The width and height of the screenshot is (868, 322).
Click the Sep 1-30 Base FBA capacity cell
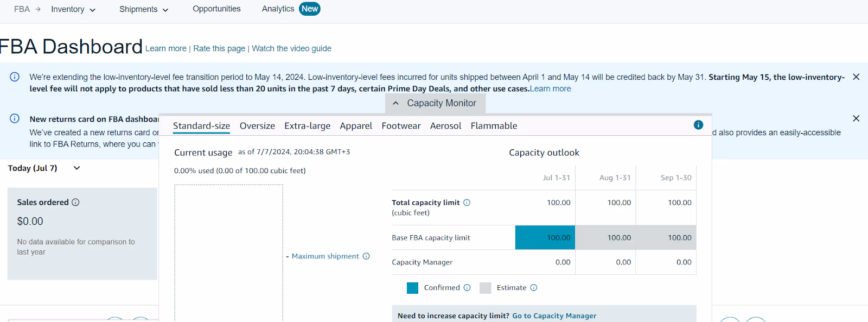coord(666,237)
